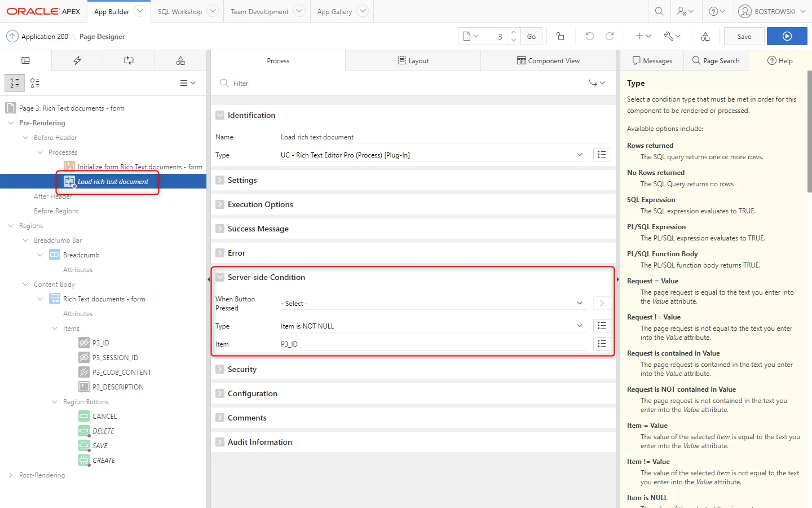The width and height of the screenshot is (812, 508).
Task: Open the When Button Pressed select list
Action: click(431, 304)
